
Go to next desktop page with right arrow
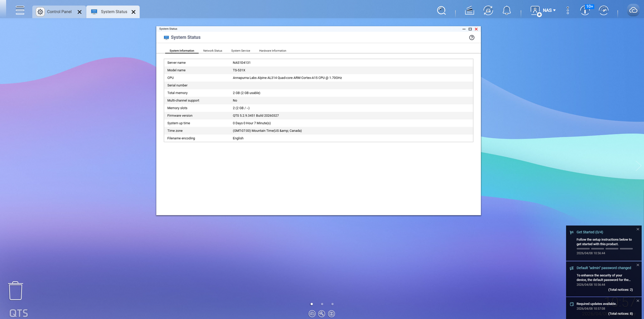(638, 166)
